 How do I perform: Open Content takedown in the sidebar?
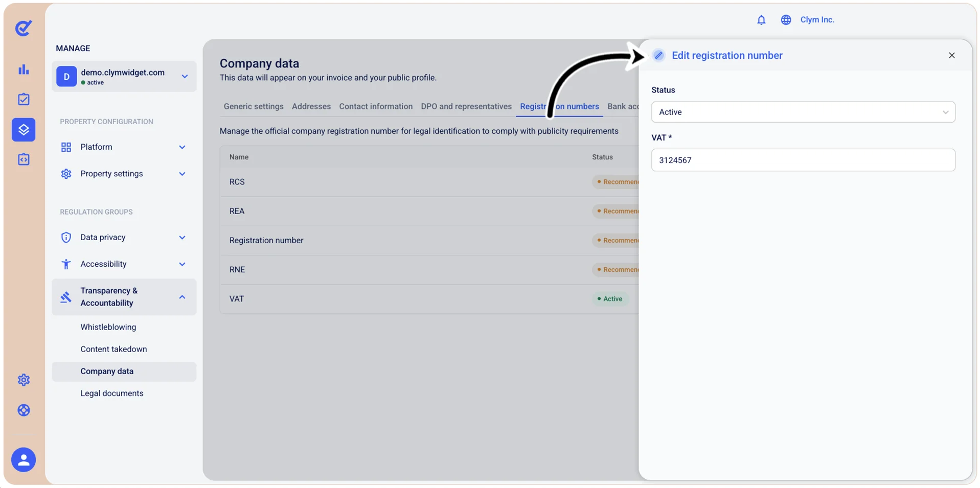click(x=113, y=349)
